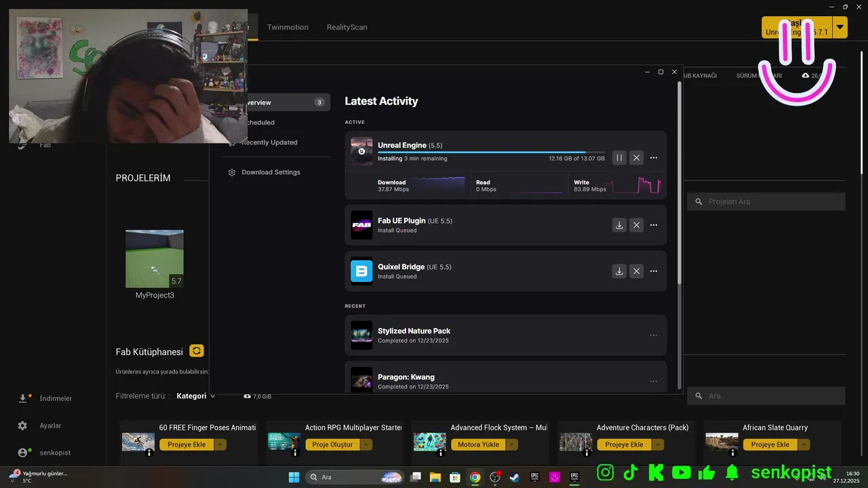Cancel the queued Fab UE Plugin install
Screen dimensions: 868x488
pos(636,225)
